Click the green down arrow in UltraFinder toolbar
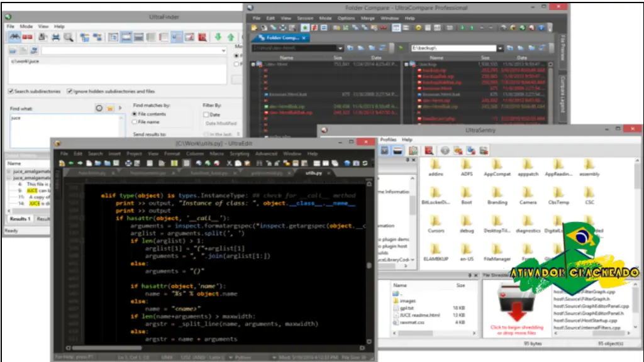644x362 pixels. pos(218,37)
